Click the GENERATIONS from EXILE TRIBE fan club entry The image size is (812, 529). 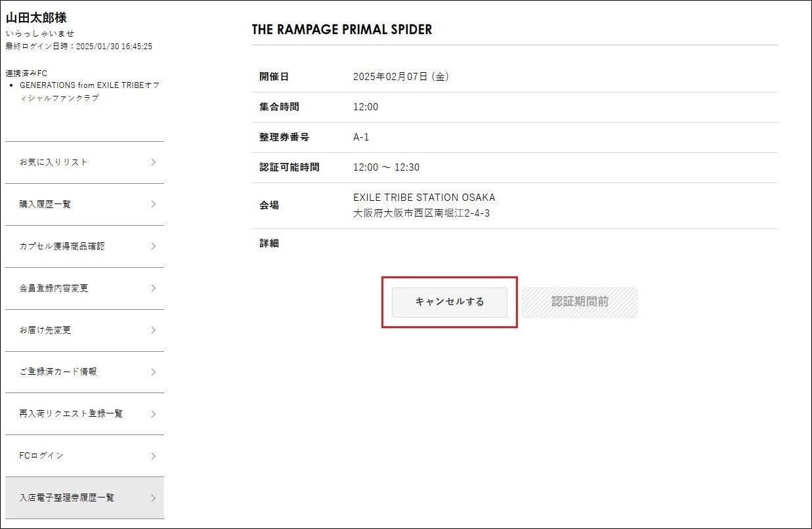pos(90,92)
